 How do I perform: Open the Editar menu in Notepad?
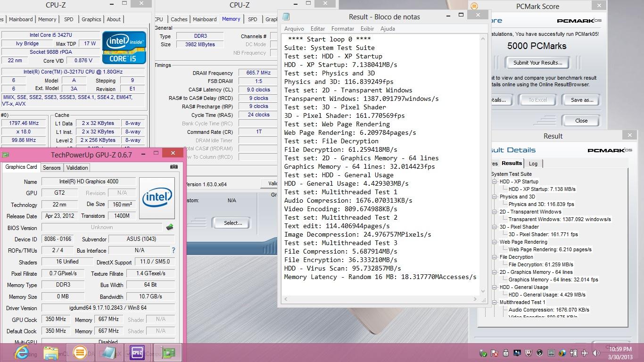[318, 29]
